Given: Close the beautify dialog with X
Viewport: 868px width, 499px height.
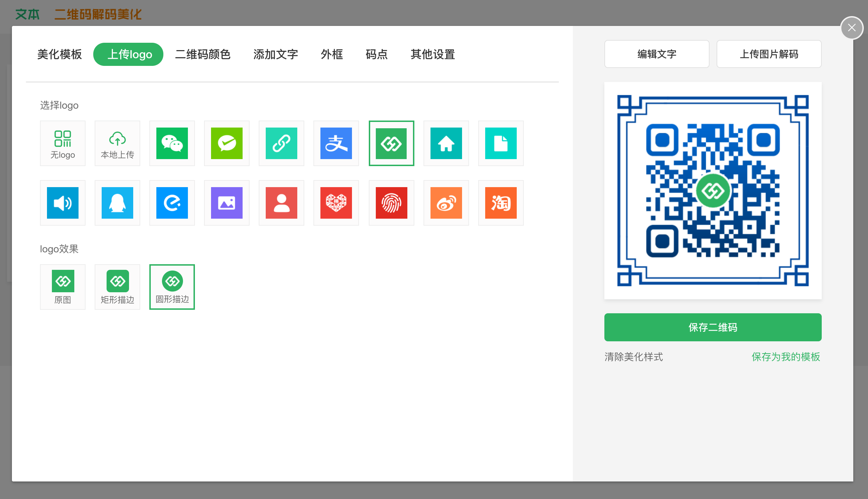Looking at the screenshot, I should click(x=852, y=28).
